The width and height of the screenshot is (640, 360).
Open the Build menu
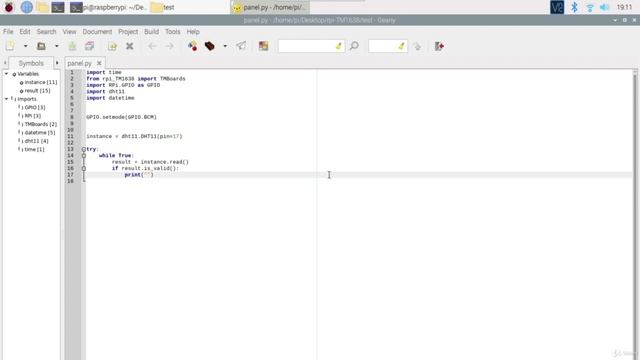point(151,31)
